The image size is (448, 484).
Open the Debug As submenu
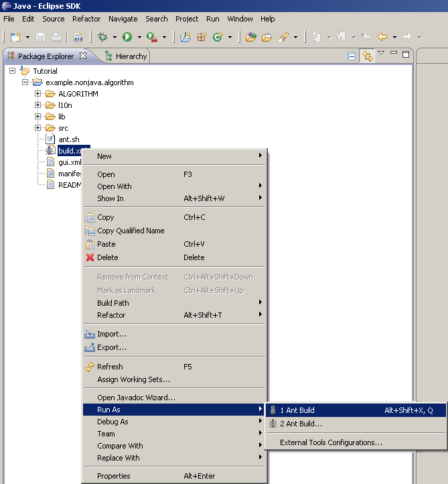coord(175,422)
